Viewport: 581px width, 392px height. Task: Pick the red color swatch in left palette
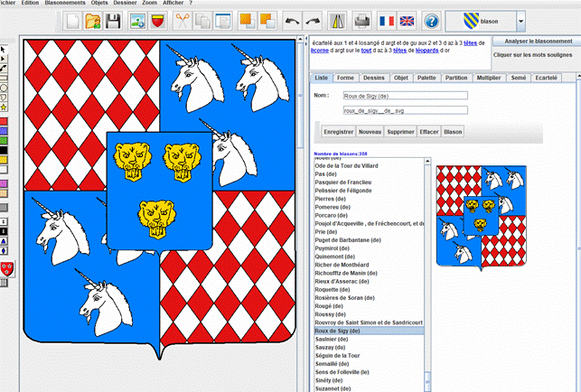(5, 120)
